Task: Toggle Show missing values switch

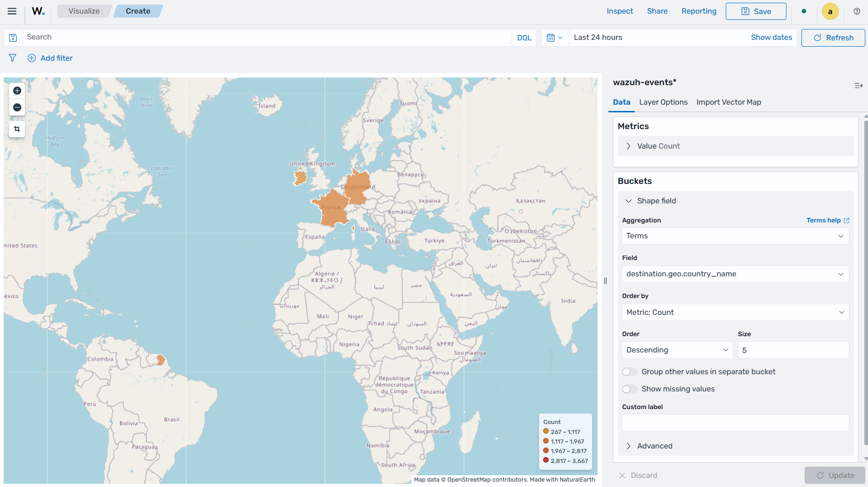Action: 630,389
